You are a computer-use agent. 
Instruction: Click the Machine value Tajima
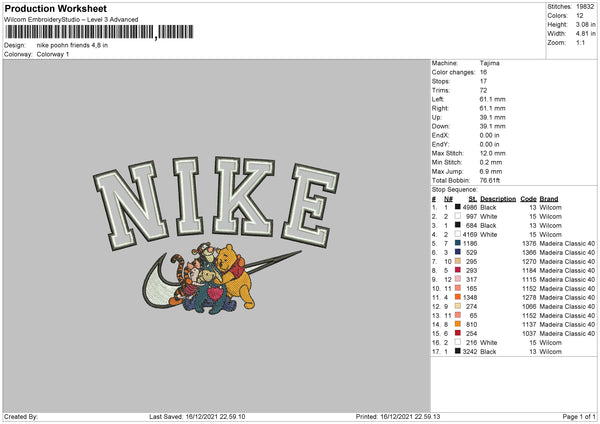489,63
